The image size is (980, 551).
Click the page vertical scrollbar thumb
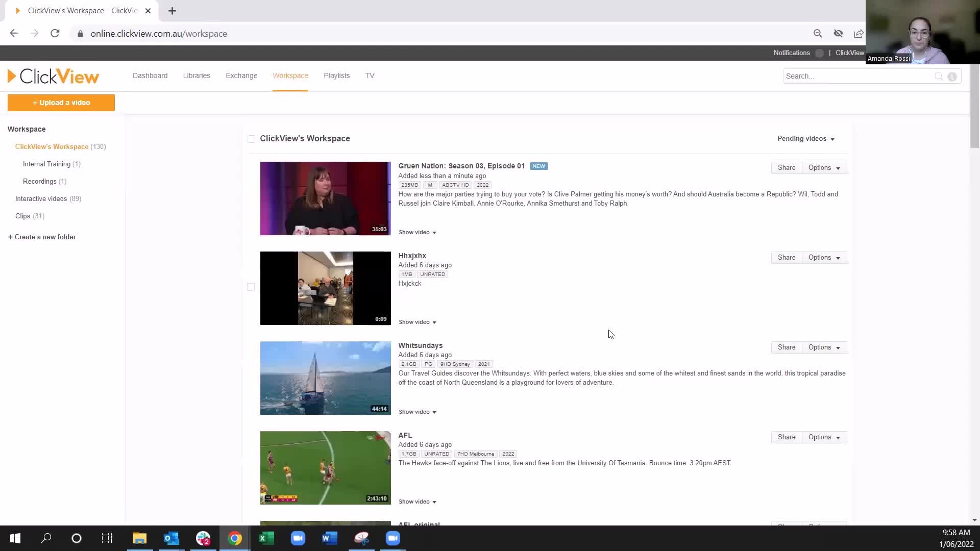point(974,106)
